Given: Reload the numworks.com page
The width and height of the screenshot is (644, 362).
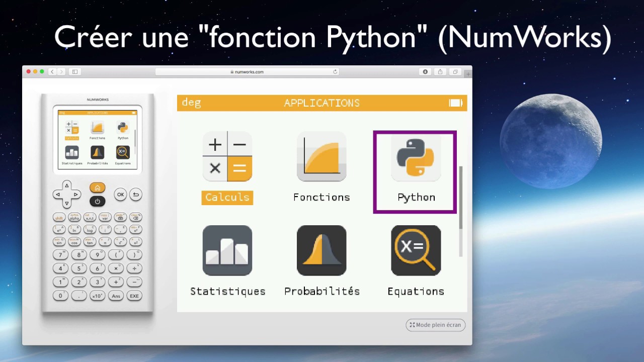Looking at the screenshot, I should 335,72.
